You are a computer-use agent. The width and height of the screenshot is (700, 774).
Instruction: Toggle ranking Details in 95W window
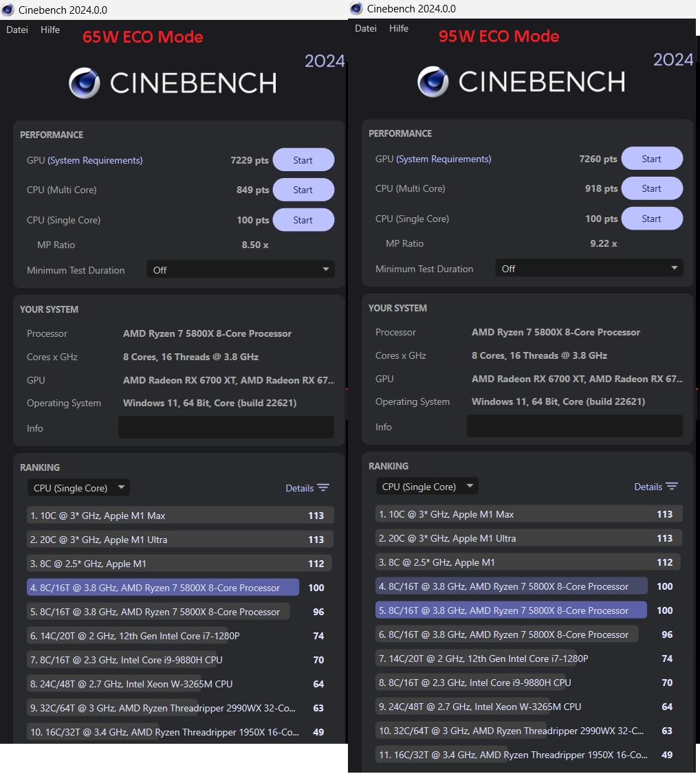(655, 486)
